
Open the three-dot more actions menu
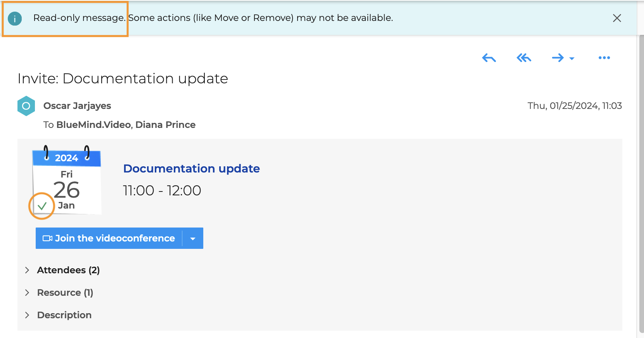[604, 58]
